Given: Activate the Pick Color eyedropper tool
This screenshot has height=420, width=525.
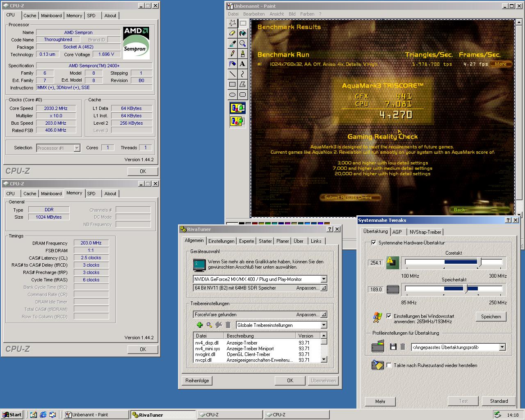Looking at the screenshot, I should pyautogui.click(x=233, y=43).
